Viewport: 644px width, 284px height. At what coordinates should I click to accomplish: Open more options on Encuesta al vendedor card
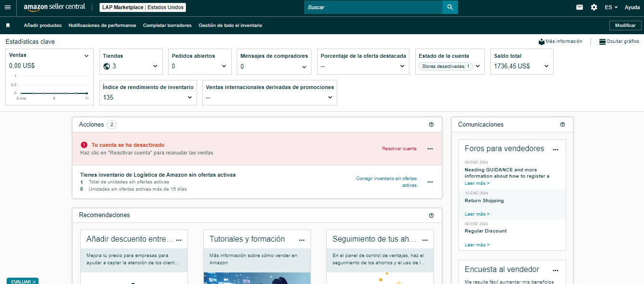[x=556, y=271]
